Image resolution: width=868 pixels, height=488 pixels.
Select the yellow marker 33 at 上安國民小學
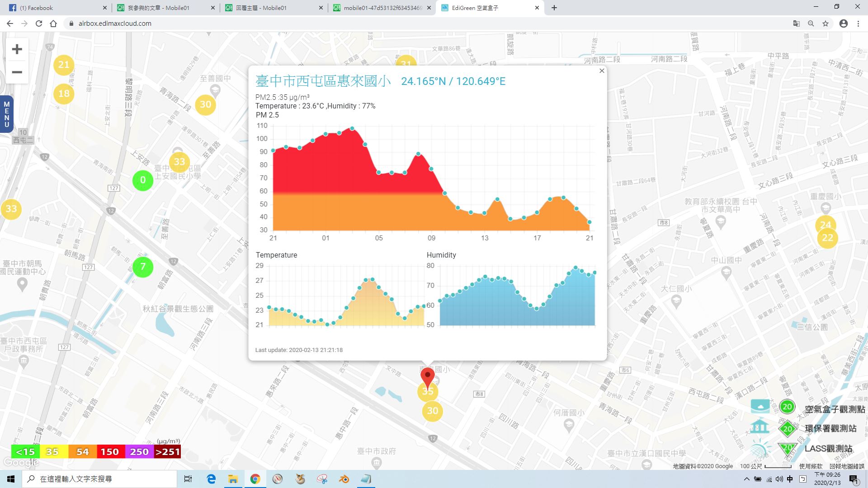pyautogui.click(x=179, y=162)
